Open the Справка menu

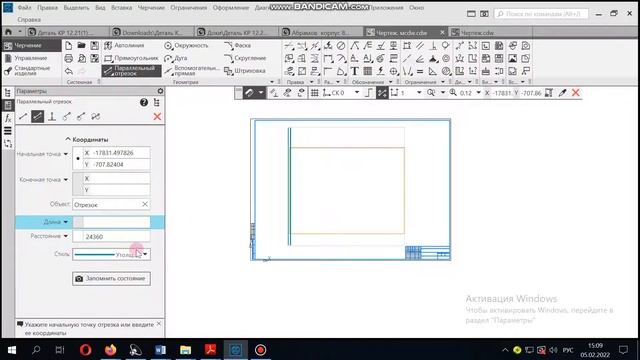coord(29,20)
